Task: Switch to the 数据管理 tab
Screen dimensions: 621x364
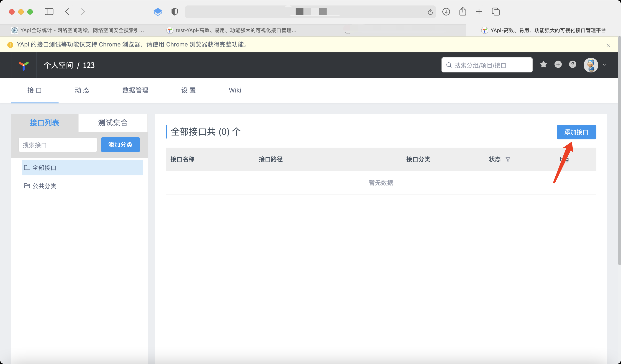Action: tap(135, 90)
